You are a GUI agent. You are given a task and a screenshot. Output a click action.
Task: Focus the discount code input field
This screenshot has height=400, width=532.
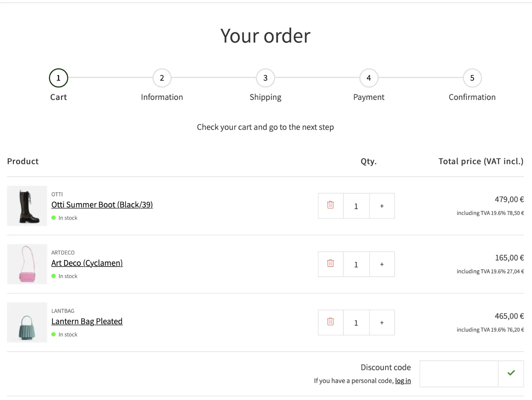click(458, 373)
